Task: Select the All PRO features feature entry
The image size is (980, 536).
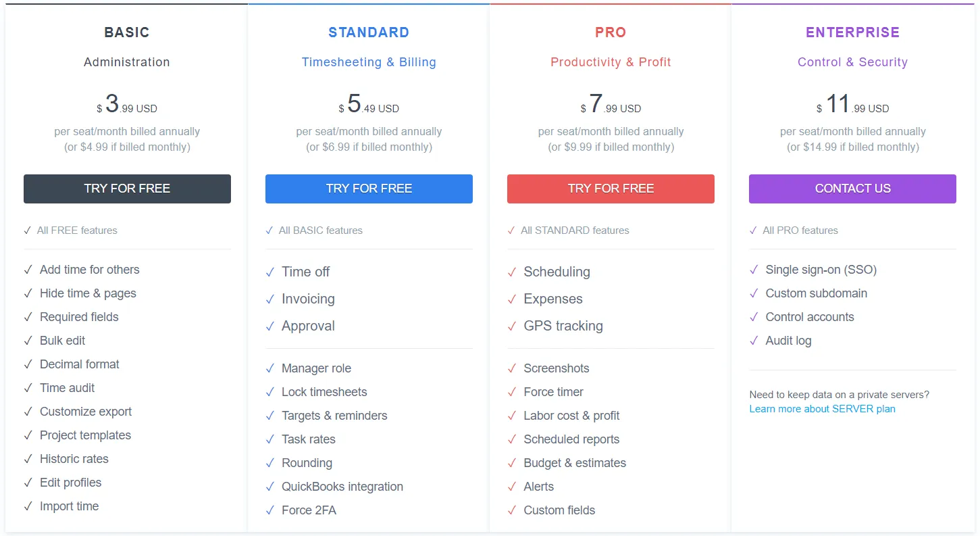Action: coord(802,230)
